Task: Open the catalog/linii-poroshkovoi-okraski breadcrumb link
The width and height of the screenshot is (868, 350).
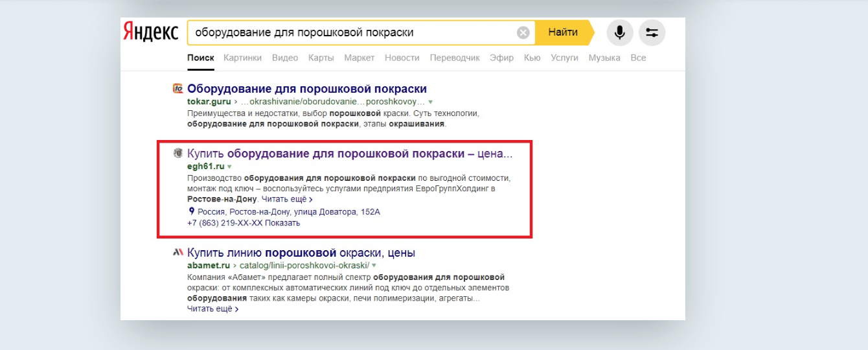Action: 304,266
